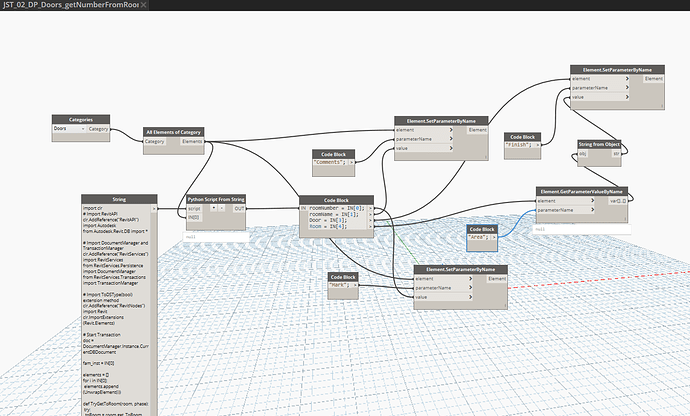Click the var[]..[] output port

point(619,201)
